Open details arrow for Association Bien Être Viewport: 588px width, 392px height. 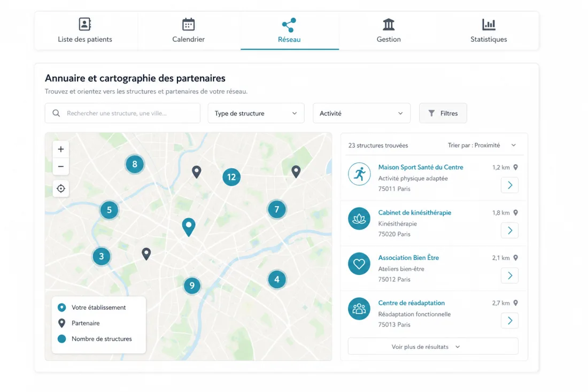(x=509, y=276)
